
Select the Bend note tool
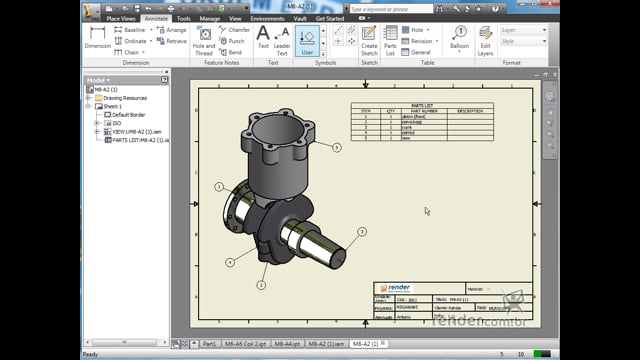tap(231, 52)
